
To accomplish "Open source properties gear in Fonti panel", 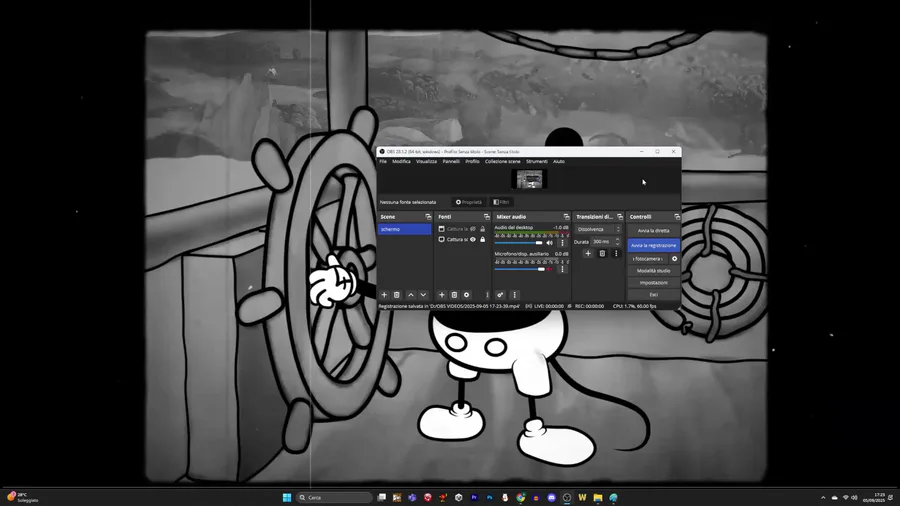I will (467, 295).
